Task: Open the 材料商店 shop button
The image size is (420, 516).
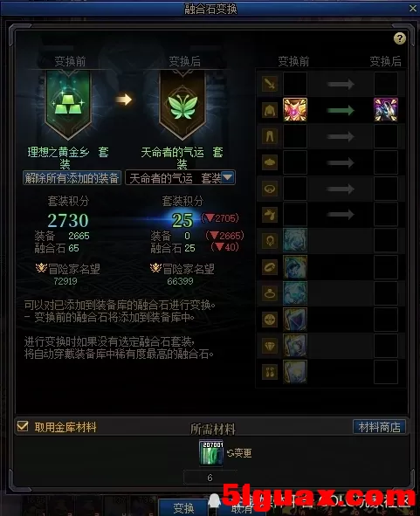Action: [379, 427]
